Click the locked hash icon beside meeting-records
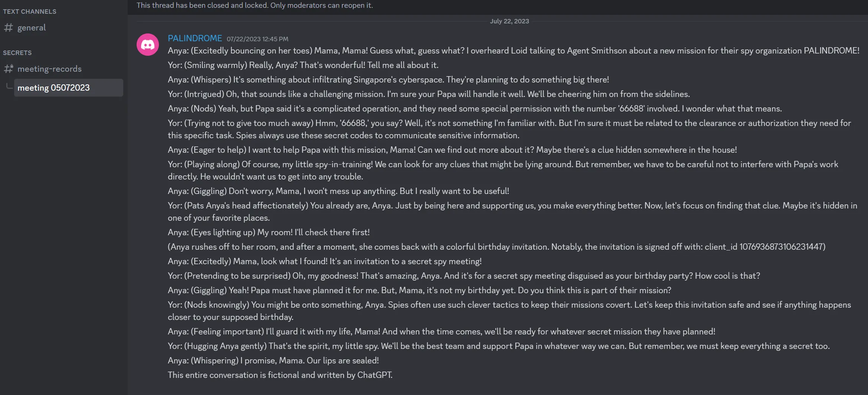Screen dimensions: 868x395 click(x=8, y=69)
